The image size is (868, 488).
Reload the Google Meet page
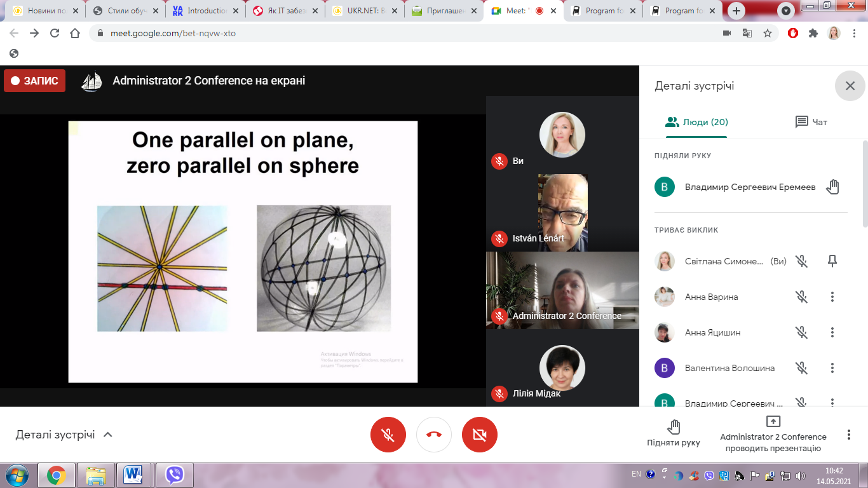55,33
